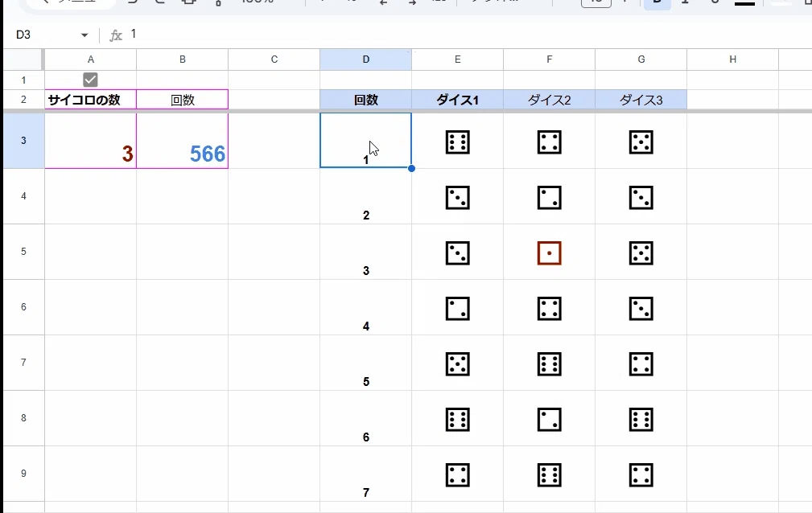Select the ダイス1 die in count row 7
Viewport: 812px width, 513px height.
point(458,475)
